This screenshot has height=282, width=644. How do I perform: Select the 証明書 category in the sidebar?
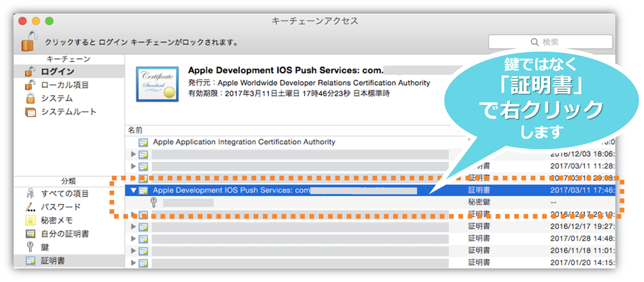[x=69, y=261]
